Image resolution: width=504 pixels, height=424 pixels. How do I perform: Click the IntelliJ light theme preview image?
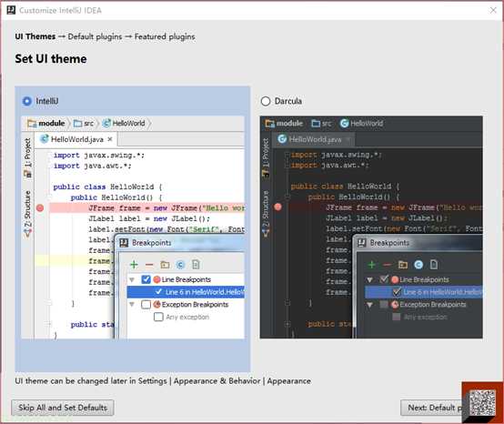coord(133,227)
